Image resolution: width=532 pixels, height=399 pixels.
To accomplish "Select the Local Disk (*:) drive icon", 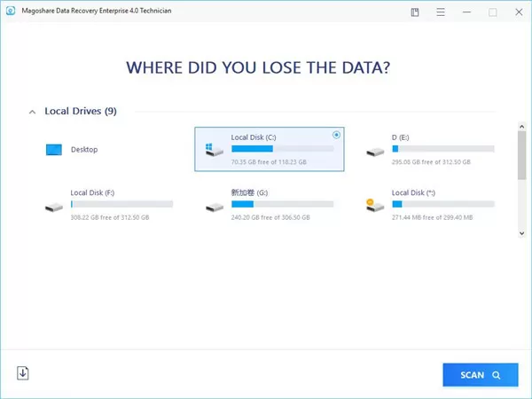I will pyautogui.click(x=375, y=206).
